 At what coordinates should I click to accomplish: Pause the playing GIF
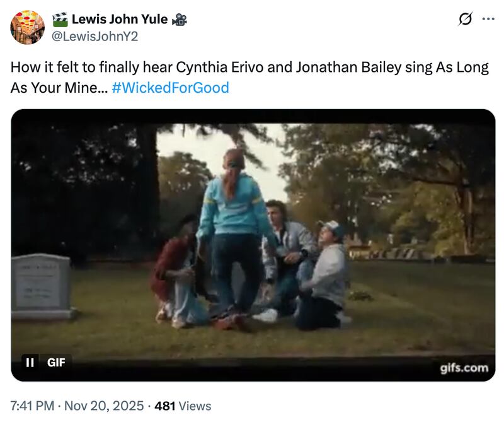pyautogui.click(x=30, y=362)
